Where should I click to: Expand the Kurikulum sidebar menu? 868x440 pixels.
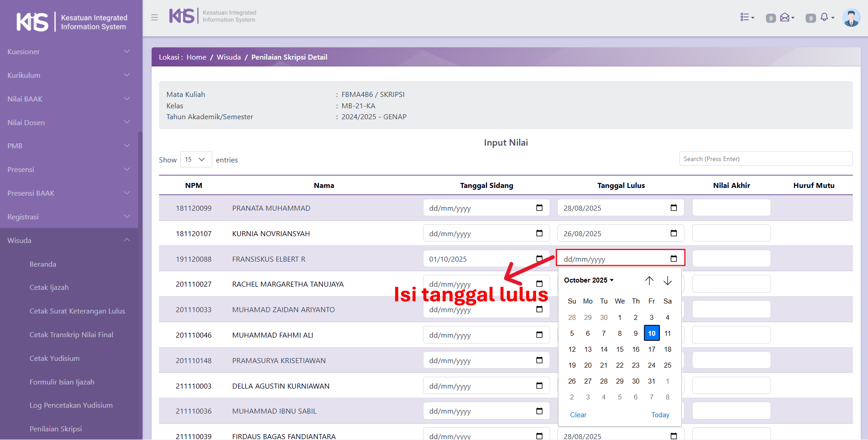click(68, 75)
